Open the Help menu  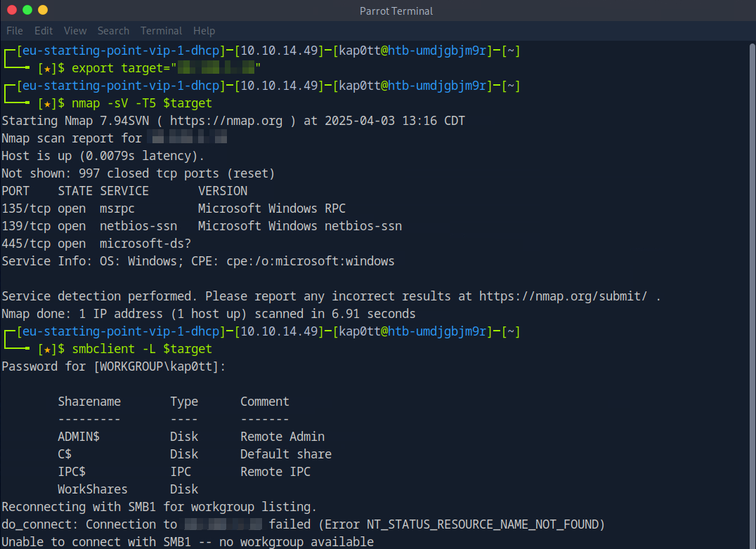(x=204, y=31)
